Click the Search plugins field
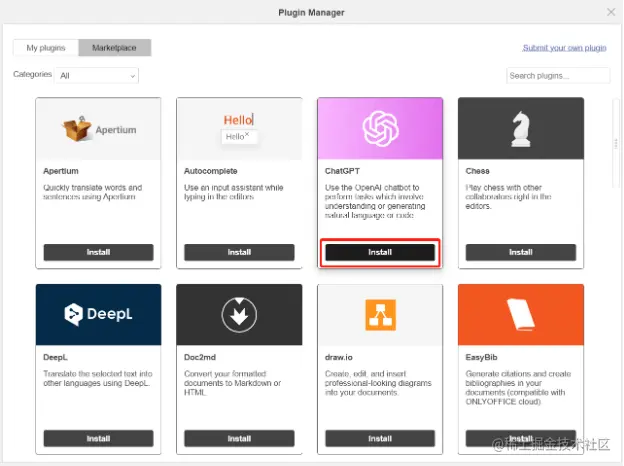This screenshot has height=466, width=624. coord(558,76)
